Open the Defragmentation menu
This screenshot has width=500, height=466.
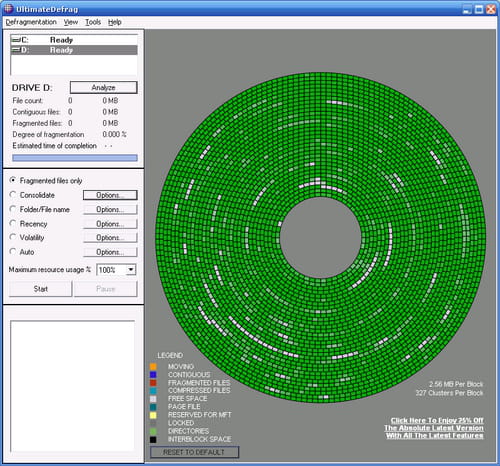(31, 22)
